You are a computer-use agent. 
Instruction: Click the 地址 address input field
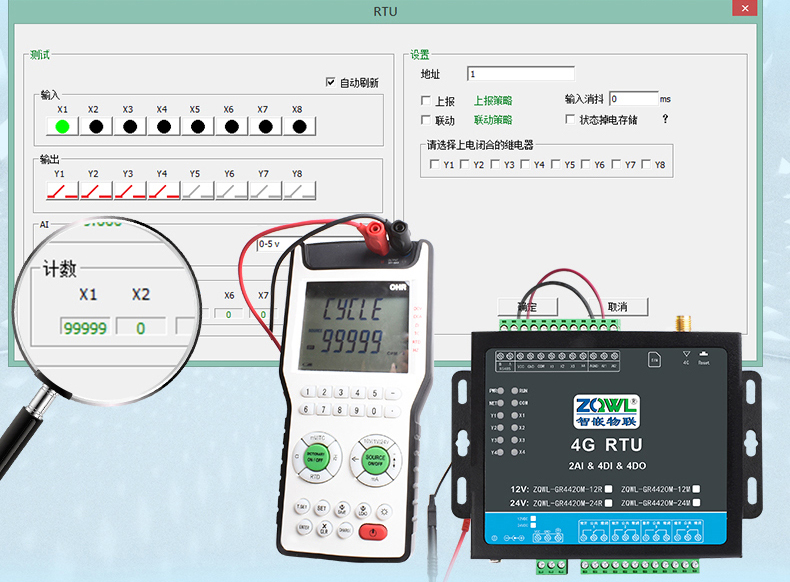[520, 74]
